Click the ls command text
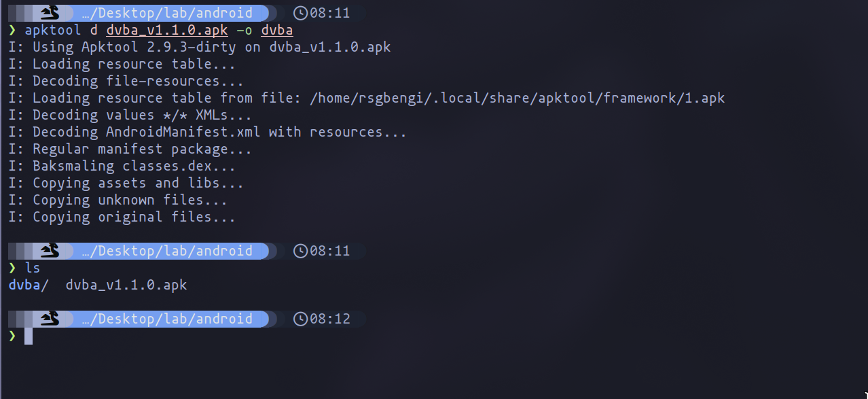 [x=33, y=268]
